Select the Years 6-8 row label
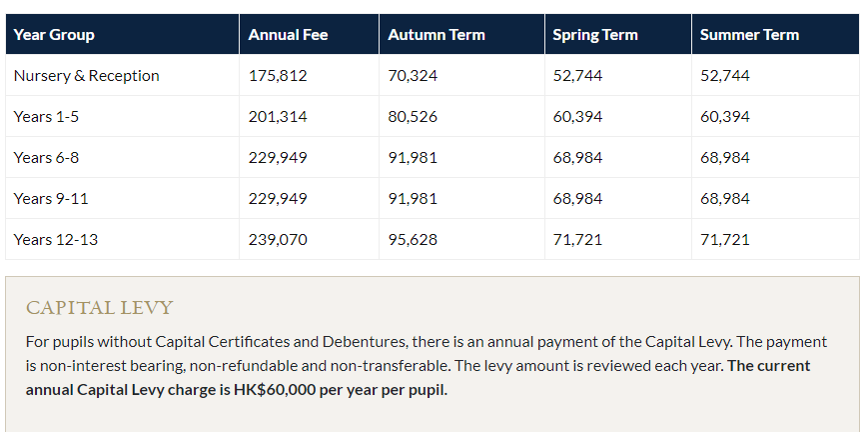The width and height of the screenshot is (868, 432). [46, 157]
